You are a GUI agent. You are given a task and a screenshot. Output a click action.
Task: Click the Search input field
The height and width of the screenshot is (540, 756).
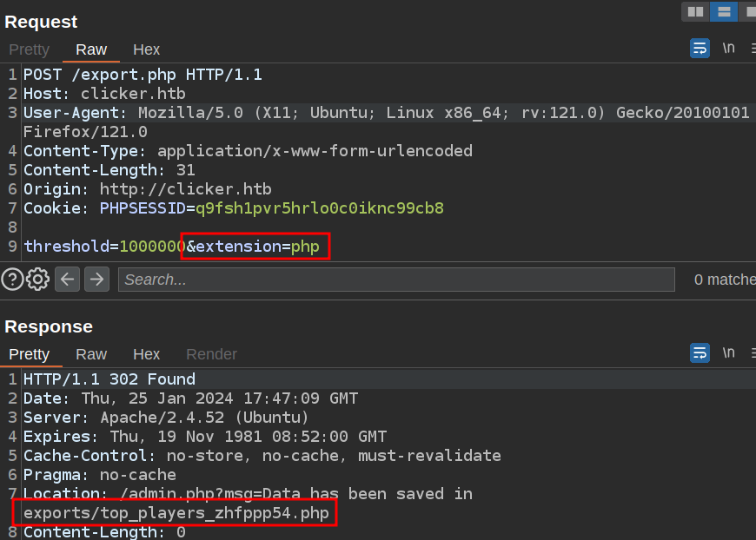click(396, 280)
